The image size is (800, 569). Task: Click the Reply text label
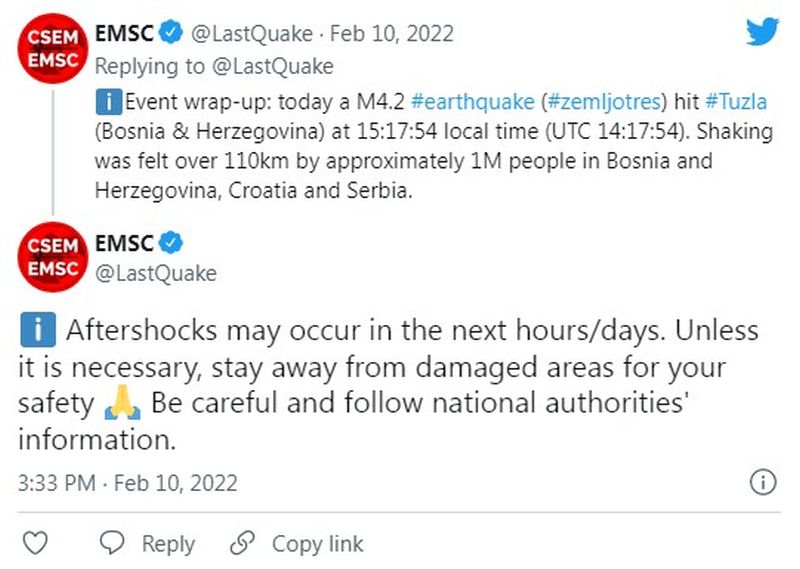[167, 544]
